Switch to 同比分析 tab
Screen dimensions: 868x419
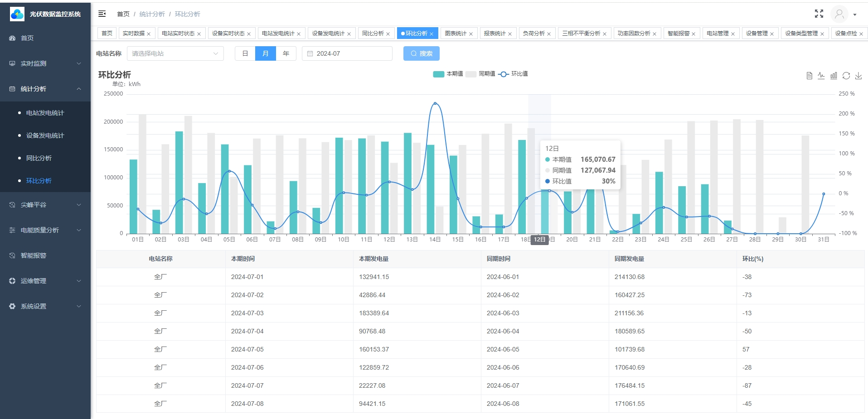point(376,33)
